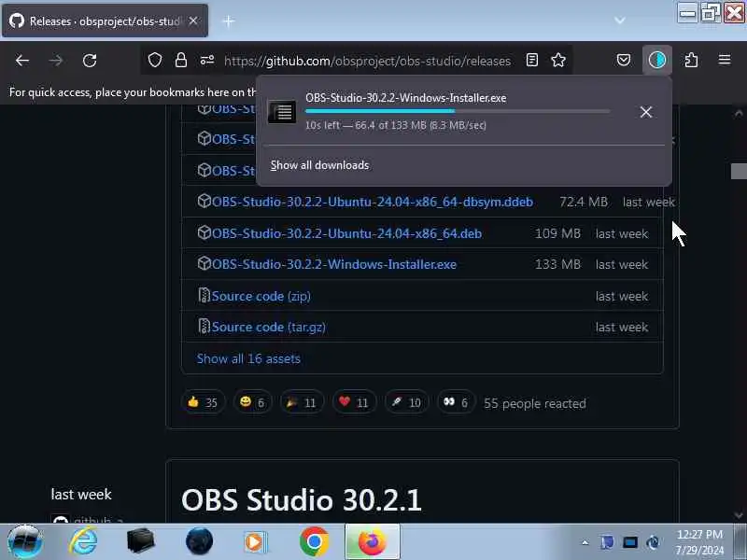This screenshot has height=560, width=747.
Task: Toggle the party popper reaction with 11
Action: 302,402
